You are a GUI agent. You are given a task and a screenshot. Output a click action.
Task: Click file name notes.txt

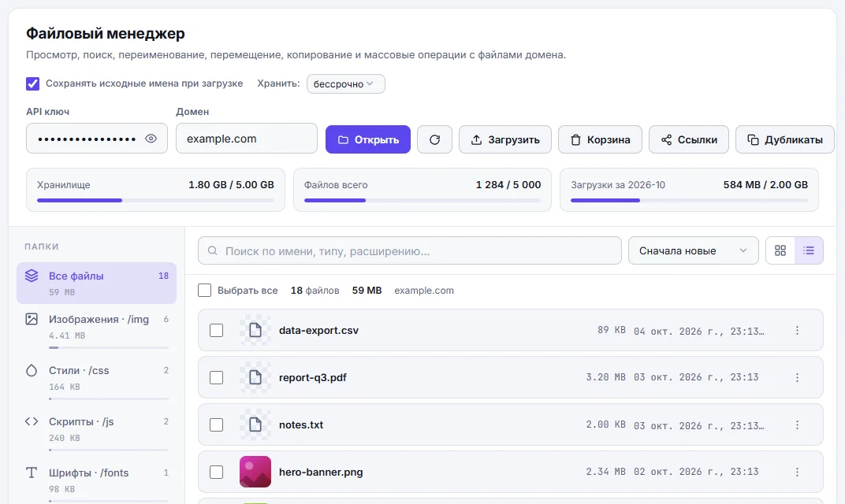point(300,424)
